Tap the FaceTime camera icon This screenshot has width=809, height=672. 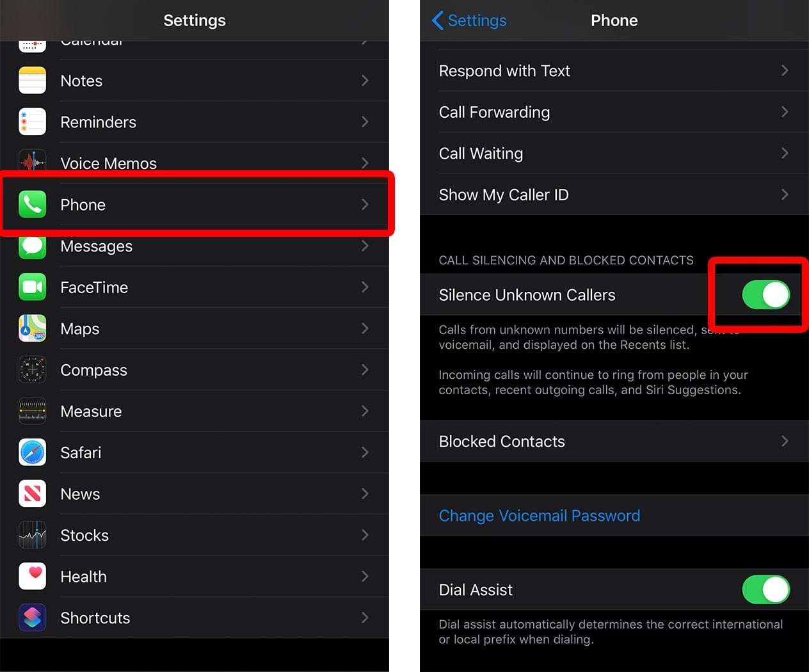pyautogui.click(x=32, y=287)
